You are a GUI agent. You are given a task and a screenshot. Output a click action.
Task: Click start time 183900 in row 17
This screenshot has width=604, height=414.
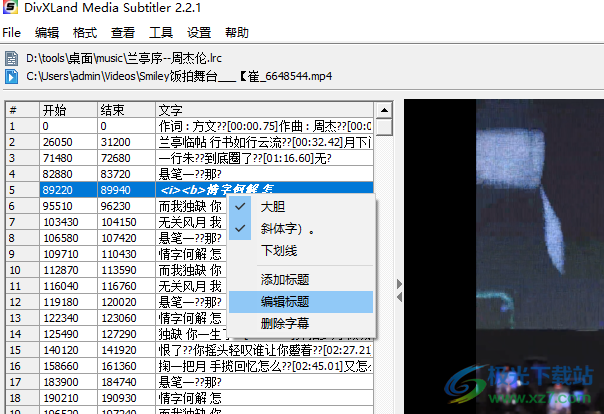(x=68, y=382)
